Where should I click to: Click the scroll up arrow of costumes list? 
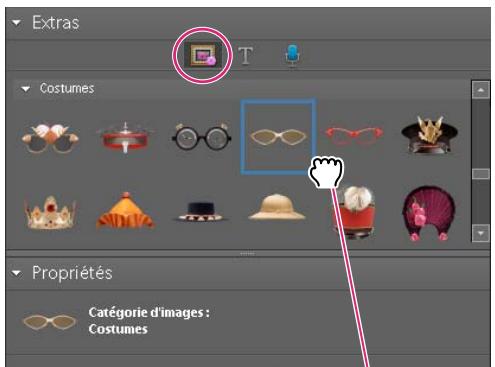[x=481, y=90]
